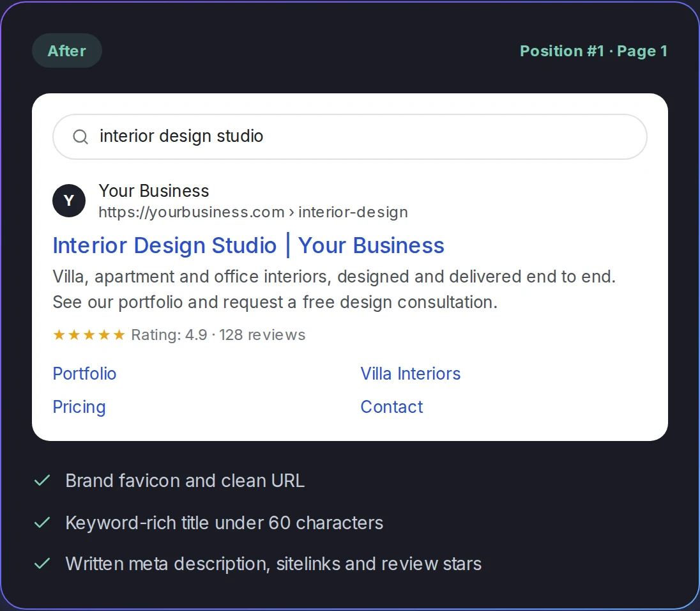Viewport: 700px width, 611px height.
Task: Click checkmark beside Keyword-rich title line
Action: pyautogui.click(x=42, y=523)
